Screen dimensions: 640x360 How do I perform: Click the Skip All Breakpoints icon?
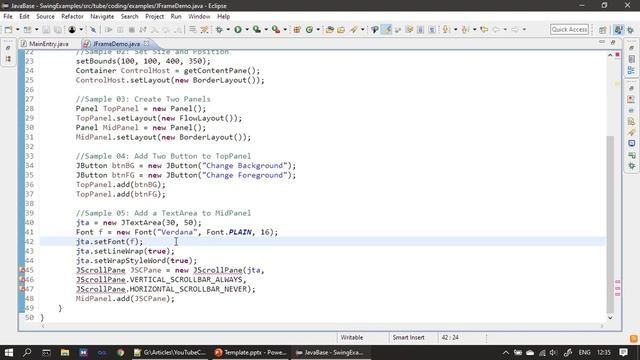click(x=93, y=29)
